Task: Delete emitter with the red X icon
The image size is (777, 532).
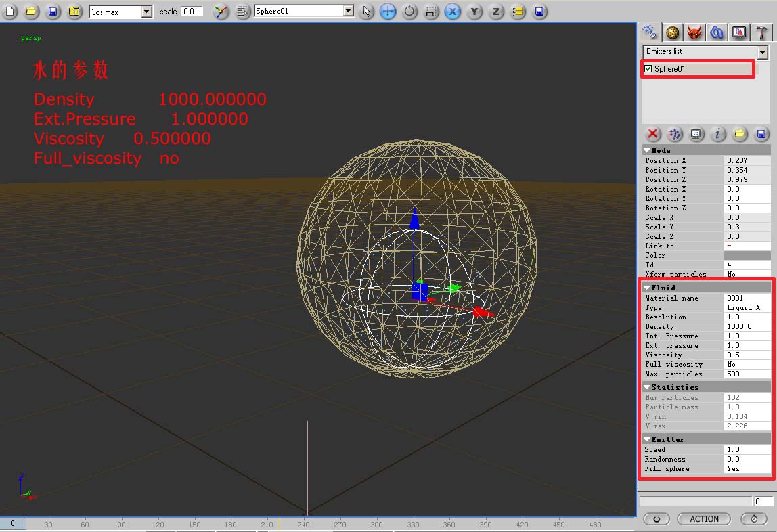Action: (652, 134)
